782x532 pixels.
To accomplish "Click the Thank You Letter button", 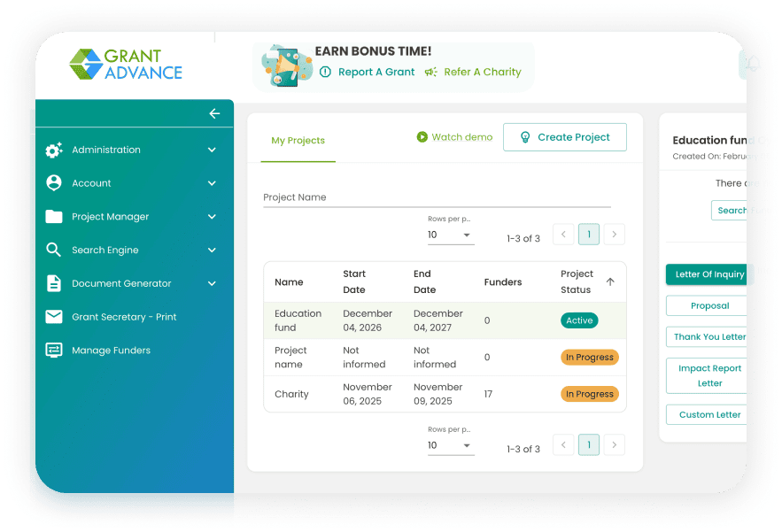I will point(706,336).
